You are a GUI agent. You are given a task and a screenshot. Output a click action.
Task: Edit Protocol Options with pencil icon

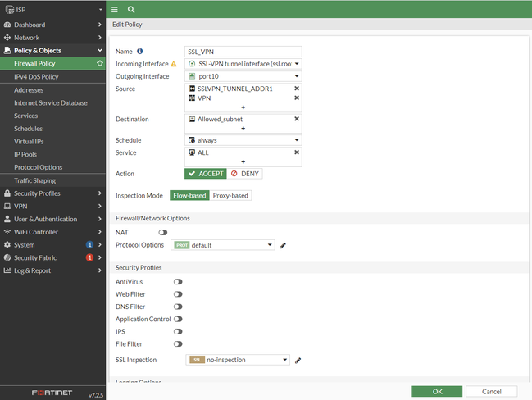283,245
